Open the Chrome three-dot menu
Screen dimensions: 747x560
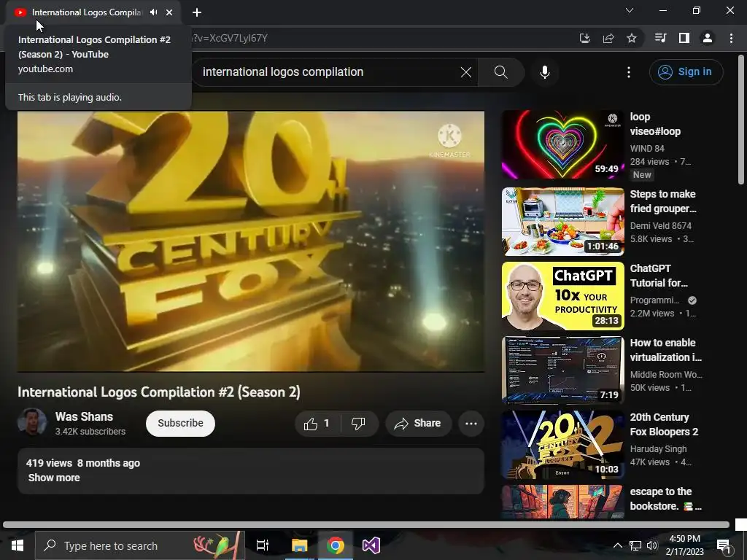pyautogui.click(x=731, y=38)
